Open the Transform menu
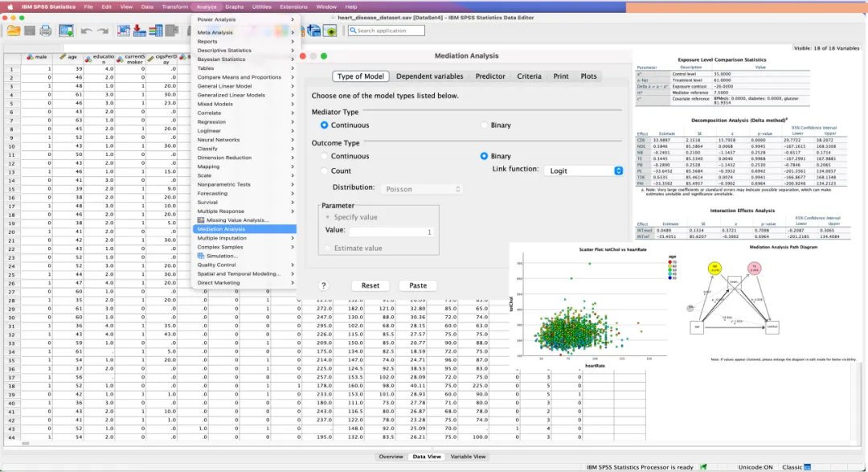The image size is (868, 472). pos(175,6)
